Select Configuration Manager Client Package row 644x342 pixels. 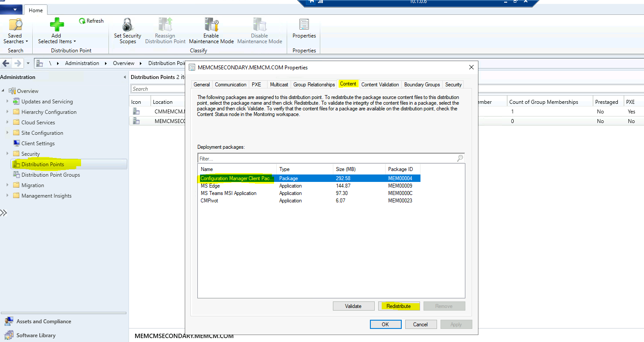(309, 178)
